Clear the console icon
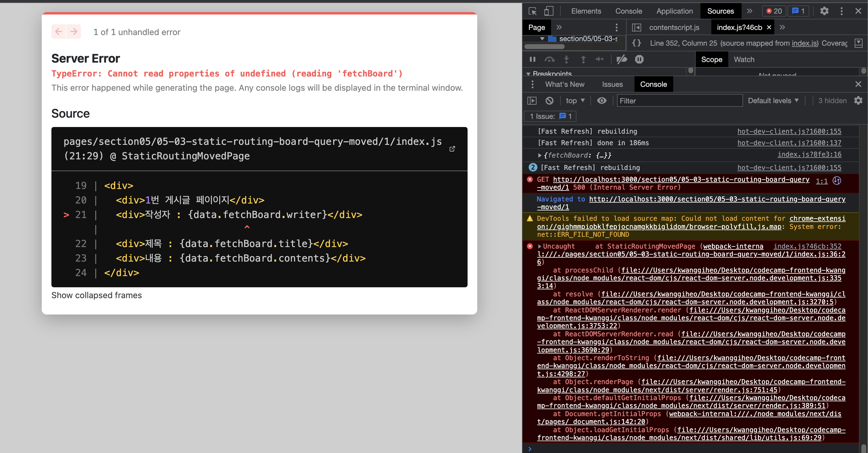 coord(549,101)
